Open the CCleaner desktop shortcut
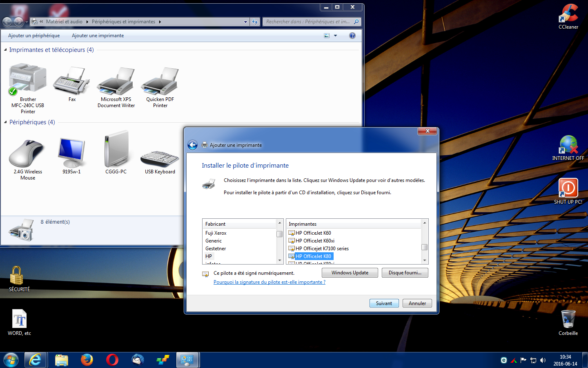The image size is (588, 368). [x=568, y=16]
